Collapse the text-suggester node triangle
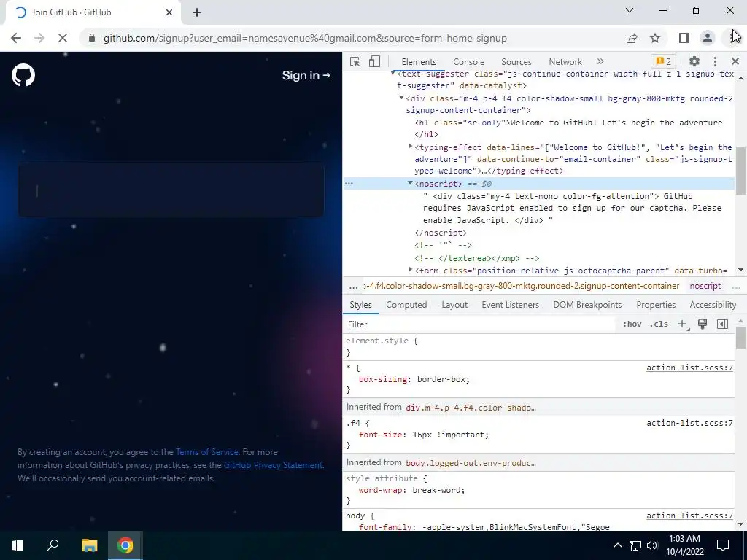Viewport: 747px width, 560px height. pyautogui.click(x=392, y=74)
